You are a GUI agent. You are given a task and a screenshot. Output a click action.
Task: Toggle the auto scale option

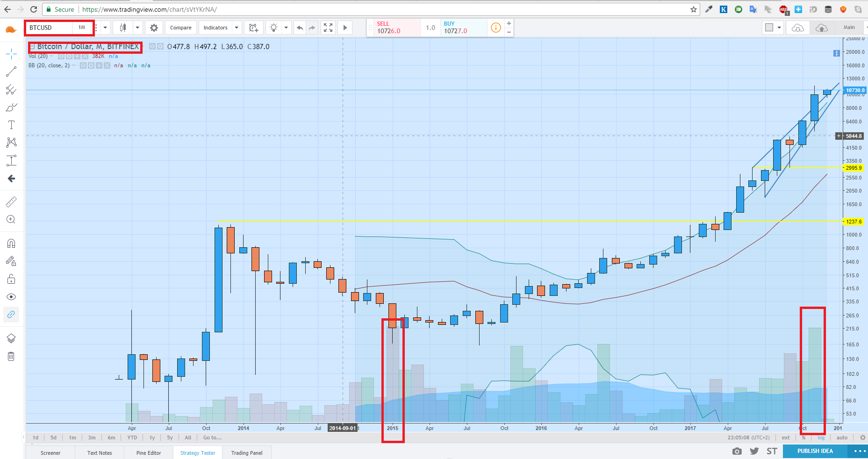842,437
